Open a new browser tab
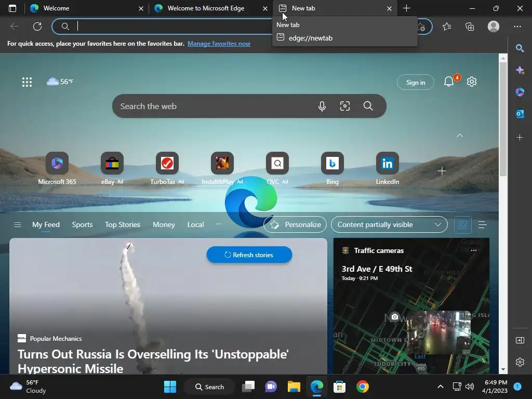The width and height of the screenshot is (532, 399). (x=406, y=8)
